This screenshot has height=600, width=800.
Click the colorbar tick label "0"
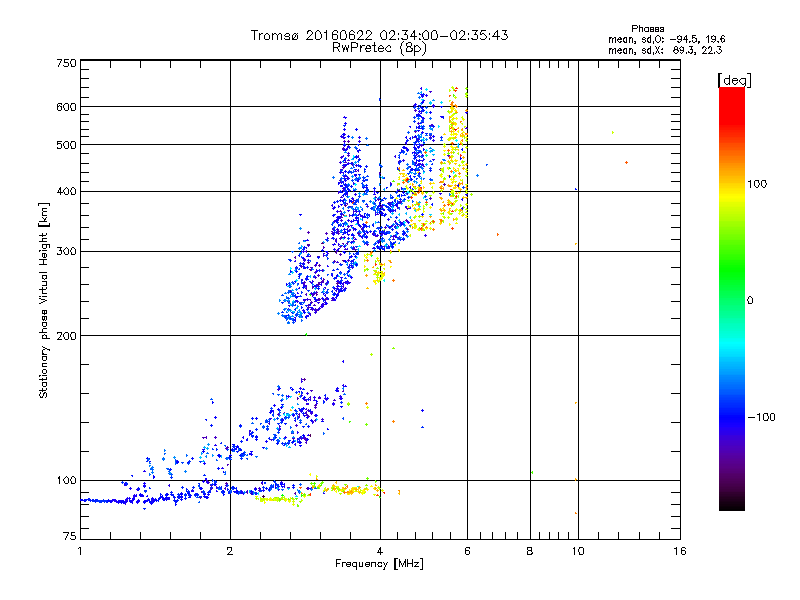[750, 300]
